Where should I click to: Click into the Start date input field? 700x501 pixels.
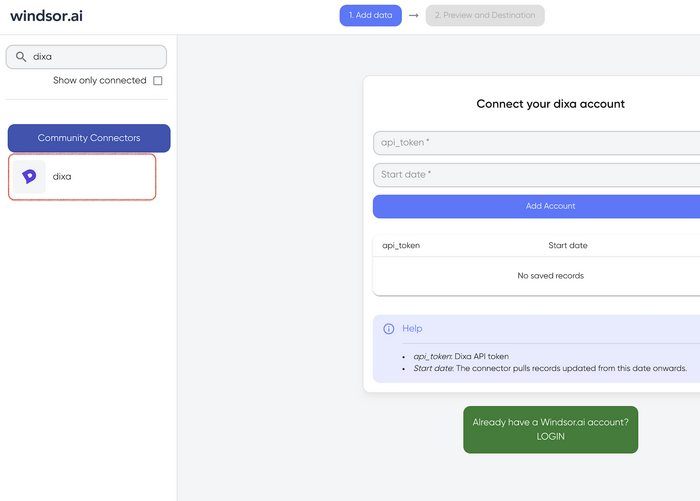(536, 175)
